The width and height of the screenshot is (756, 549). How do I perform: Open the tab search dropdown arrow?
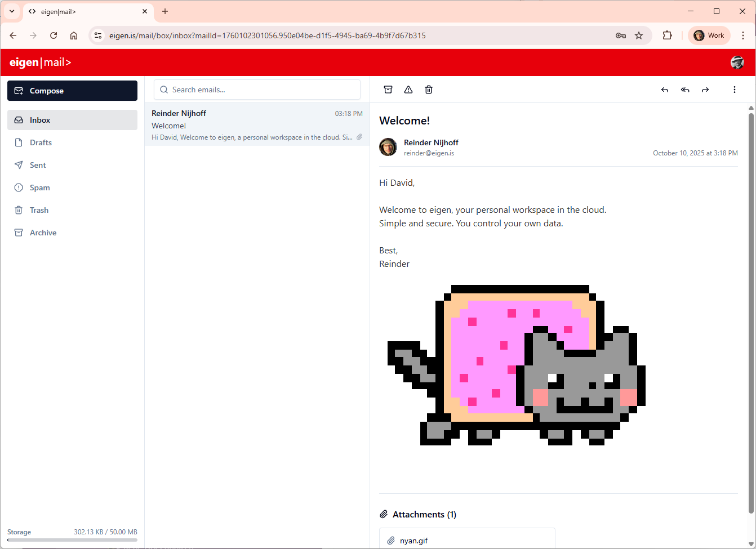click(x=12, y=11)
